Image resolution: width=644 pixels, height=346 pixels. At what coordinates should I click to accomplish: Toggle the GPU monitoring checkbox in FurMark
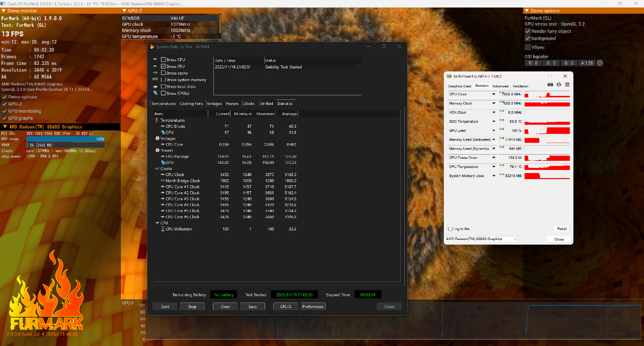click(x=5, y=111)
